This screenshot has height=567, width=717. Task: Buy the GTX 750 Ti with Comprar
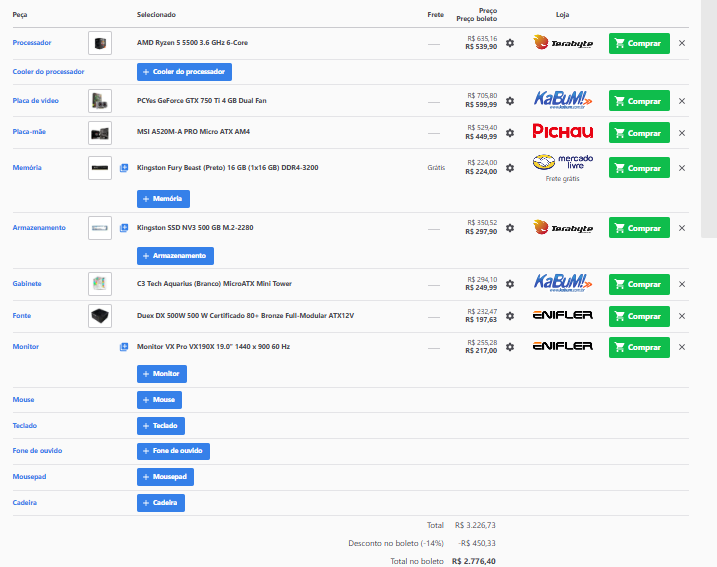[x=639, y=101]
